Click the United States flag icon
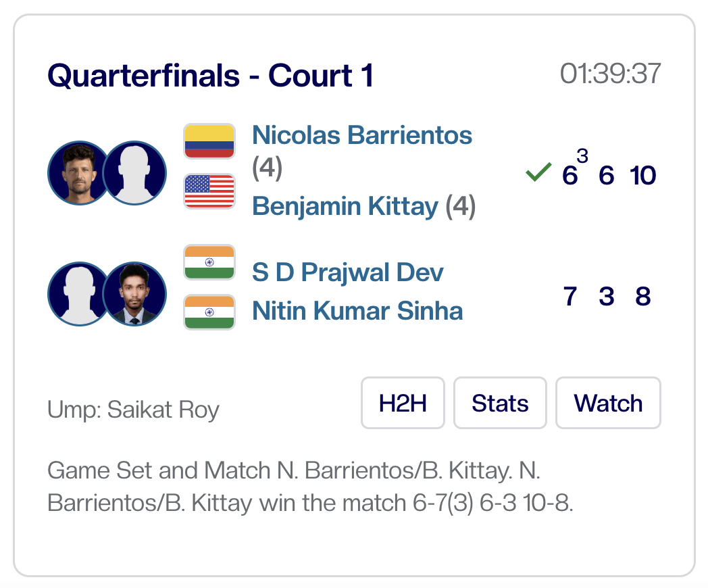Image resolution: width=708 pixels, height=588 pixels. (x=209, y=191)
